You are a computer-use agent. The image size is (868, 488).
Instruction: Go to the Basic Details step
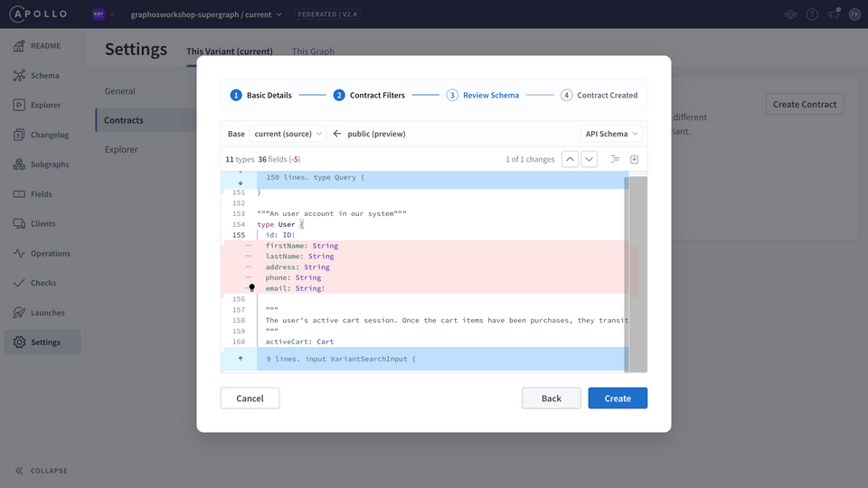(x=260, y=95)
